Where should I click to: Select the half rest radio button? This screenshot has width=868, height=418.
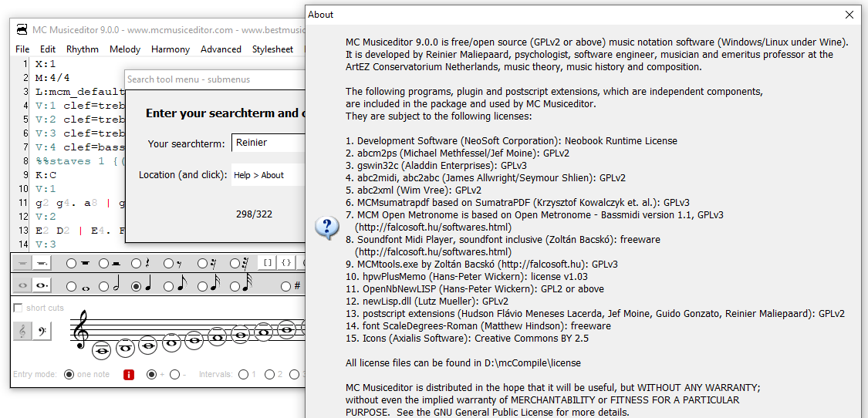pyautogui.click(x=104, y=264)
